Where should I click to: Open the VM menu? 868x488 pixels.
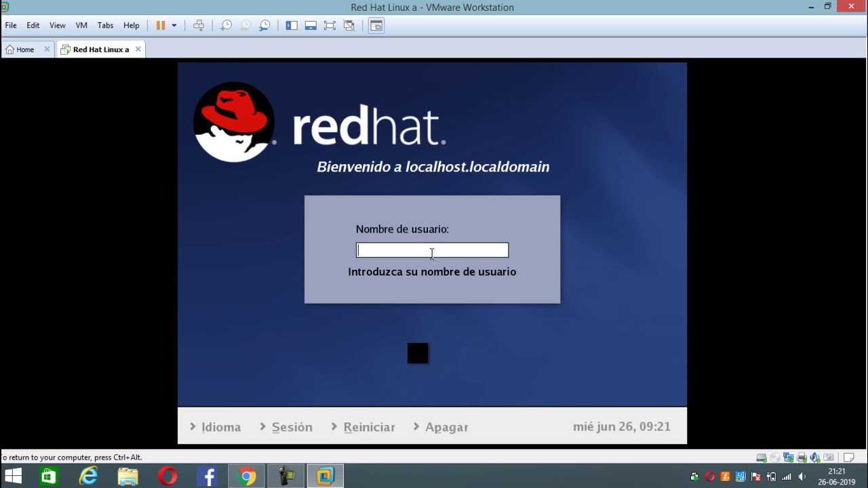[x=81, y=25]
